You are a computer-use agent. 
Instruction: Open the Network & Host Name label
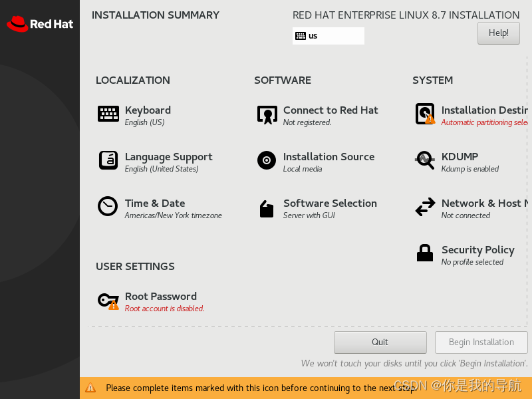(x=485, y=203)
